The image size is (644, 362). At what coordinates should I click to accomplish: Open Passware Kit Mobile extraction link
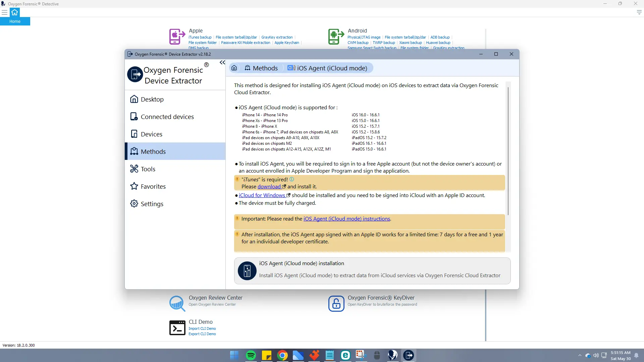[x=246, y=43]
